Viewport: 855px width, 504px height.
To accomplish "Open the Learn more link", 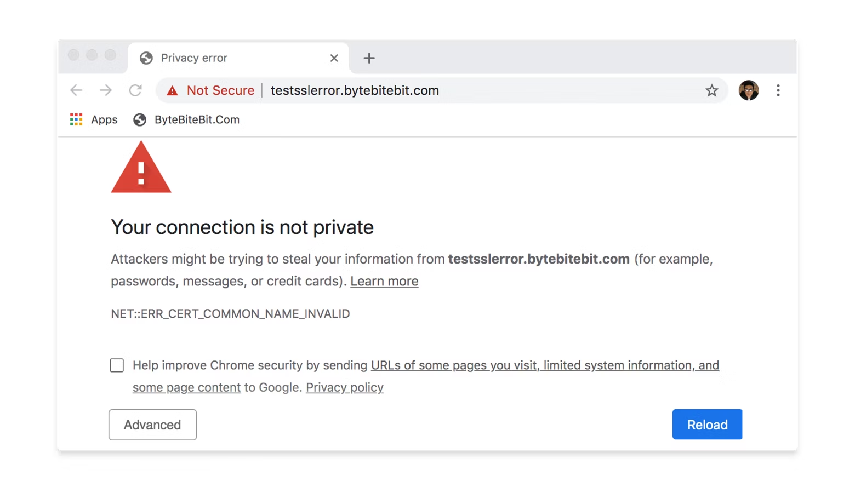I will pos(384,281).
